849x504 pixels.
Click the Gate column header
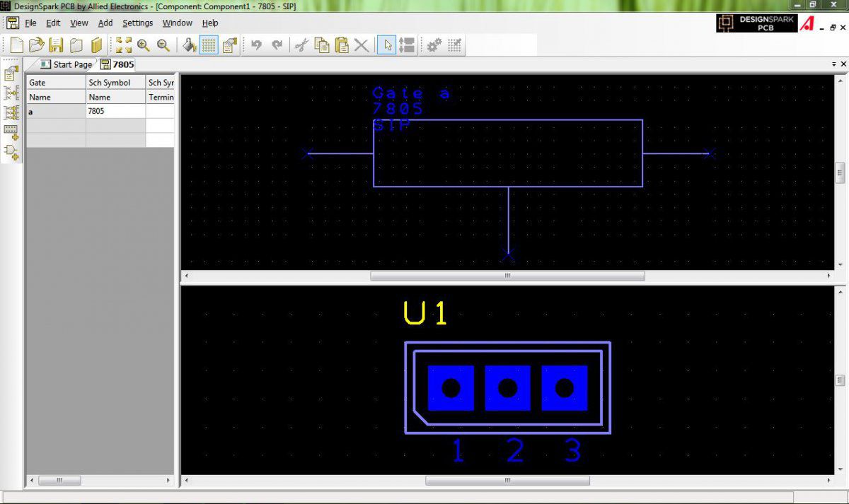(x=56, y=83)
